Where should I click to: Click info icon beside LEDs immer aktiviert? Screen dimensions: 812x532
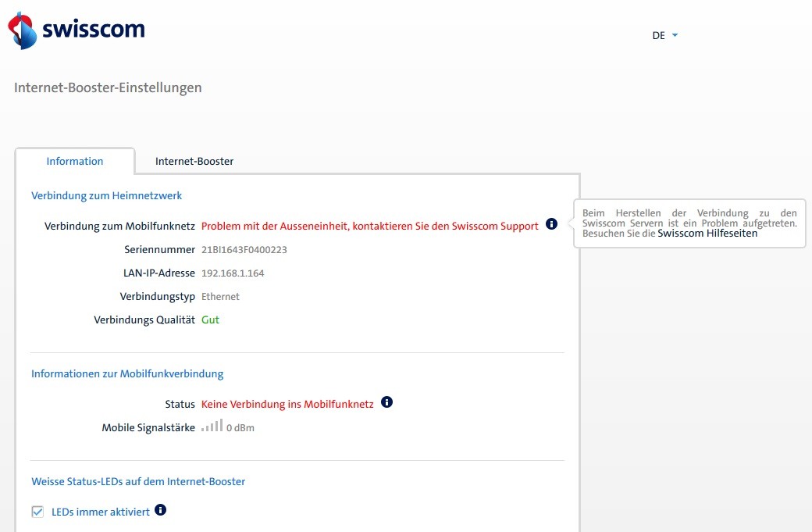[x=160, y=509]
